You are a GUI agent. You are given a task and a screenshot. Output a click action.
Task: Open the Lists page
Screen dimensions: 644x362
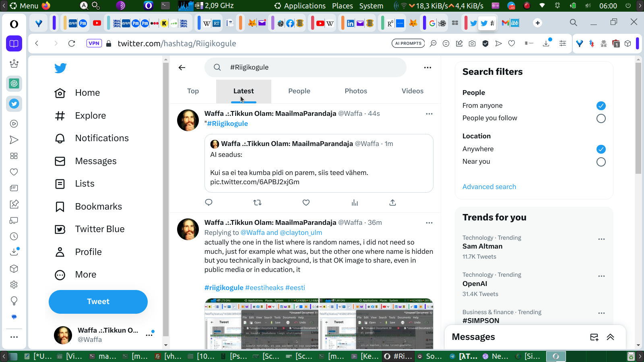(74, 184)
